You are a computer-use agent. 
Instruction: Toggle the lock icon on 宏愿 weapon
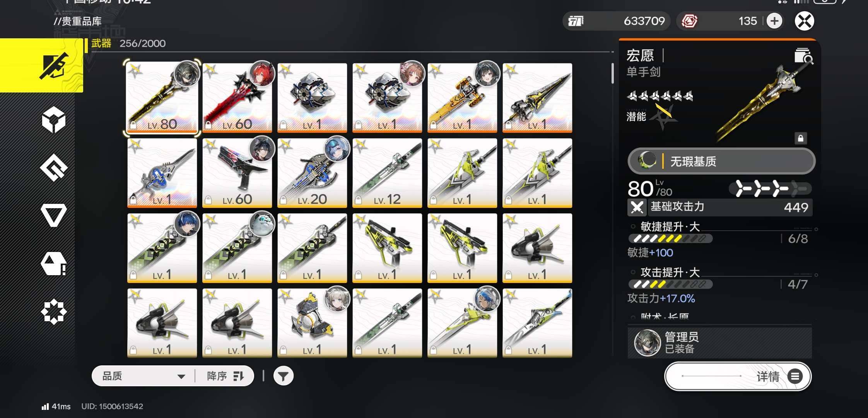pos(801,138)
